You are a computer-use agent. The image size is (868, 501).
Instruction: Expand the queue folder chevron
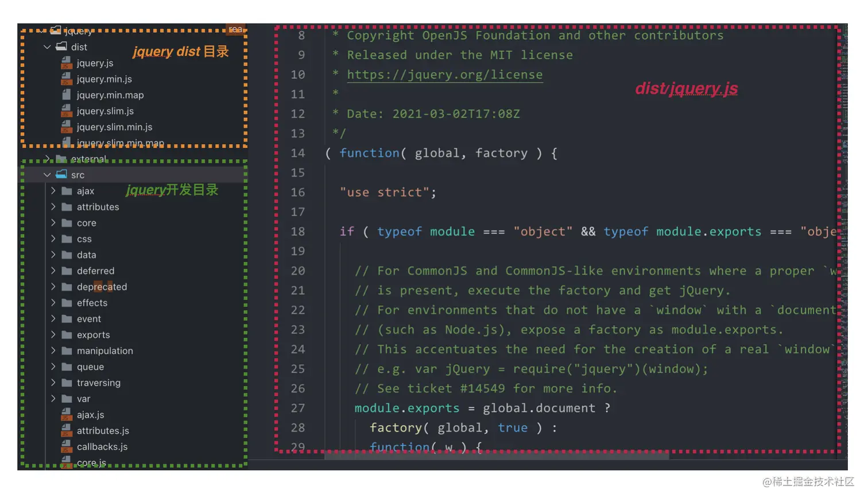pyautogui.click(x=53, y=367)
